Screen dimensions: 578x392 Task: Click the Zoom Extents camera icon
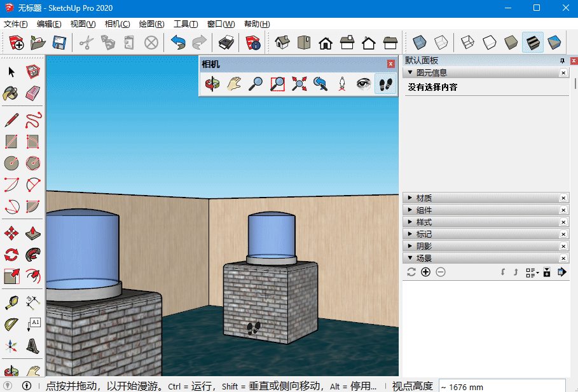299,84
